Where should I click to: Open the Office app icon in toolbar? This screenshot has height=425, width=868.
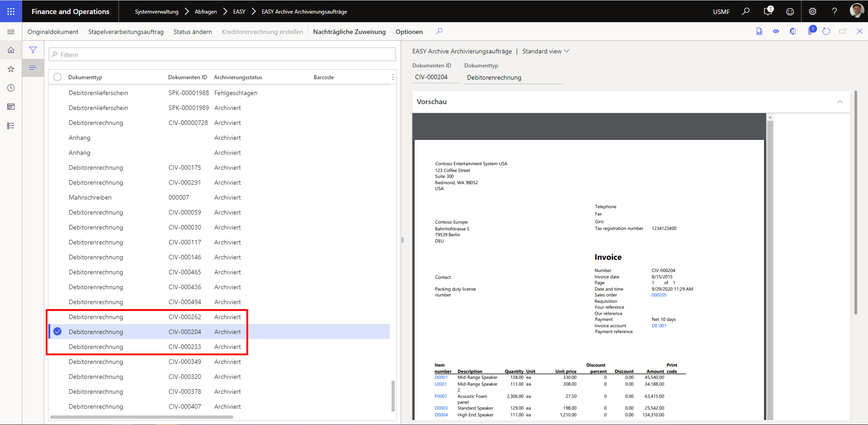point(793,31)
